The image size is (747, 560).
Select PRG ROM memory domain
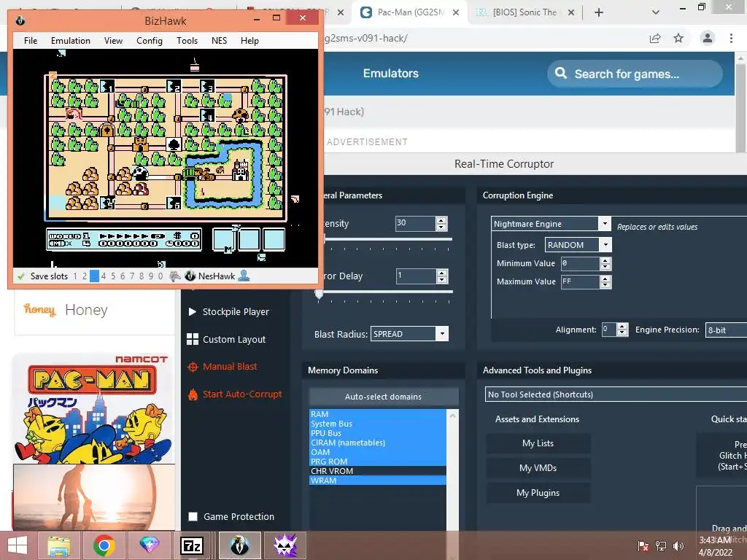pos(378,462)
